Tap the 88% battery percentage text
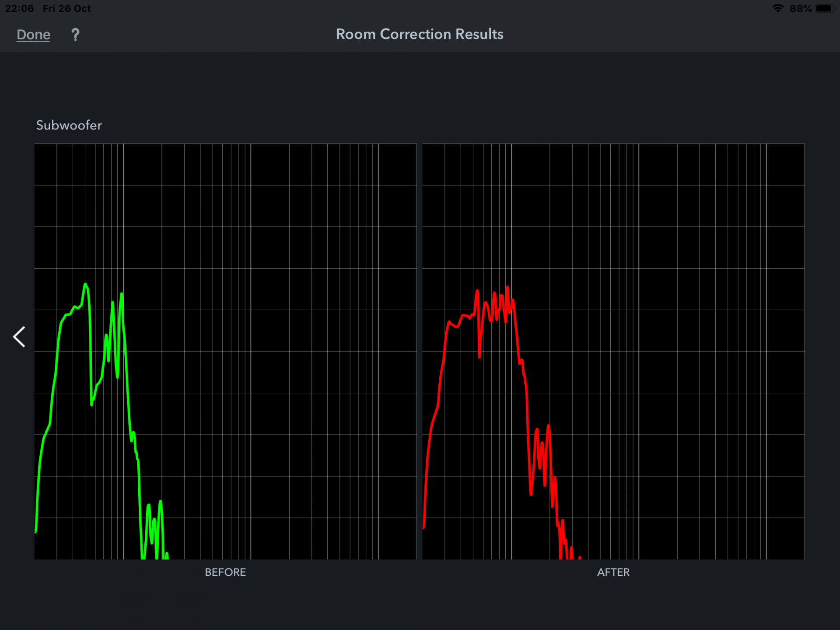 click(x=800, y=8)
